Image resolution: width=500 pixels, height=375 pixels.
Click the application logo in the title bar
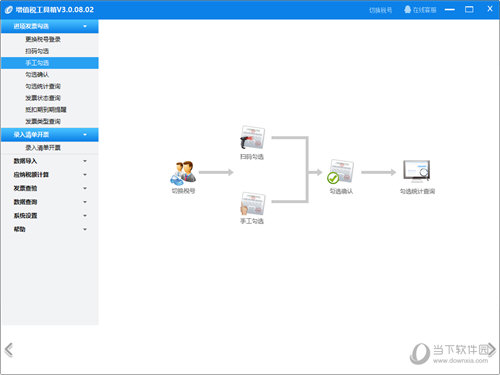point(9,10)
